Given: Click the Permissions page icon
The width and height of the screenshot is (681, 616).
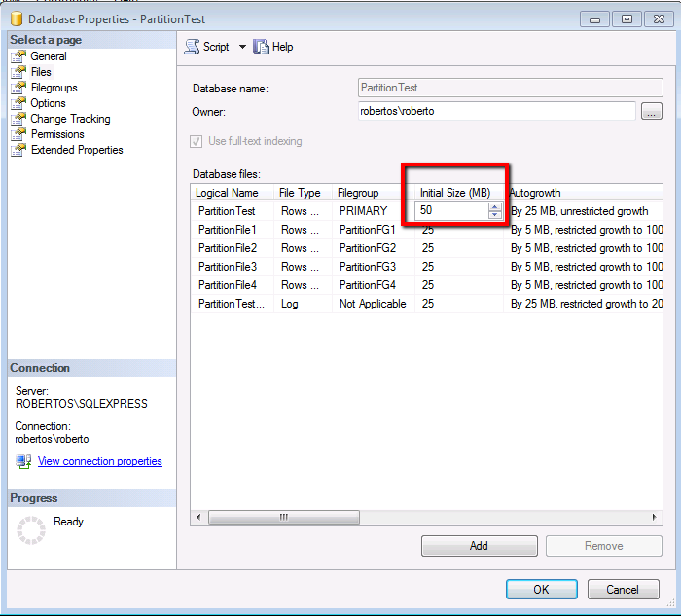Looking at the screenshot, I should (x=18, y=134).
